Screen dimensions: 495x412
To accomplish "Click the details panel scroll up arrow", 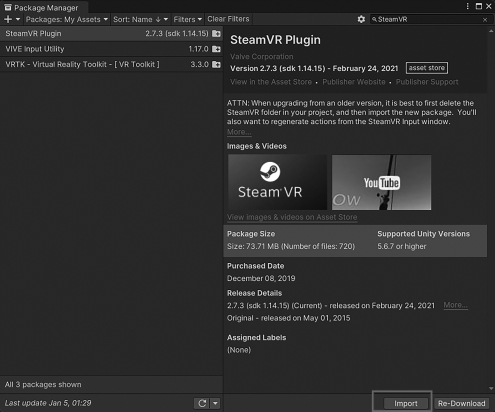I will [x=491, y=31].
